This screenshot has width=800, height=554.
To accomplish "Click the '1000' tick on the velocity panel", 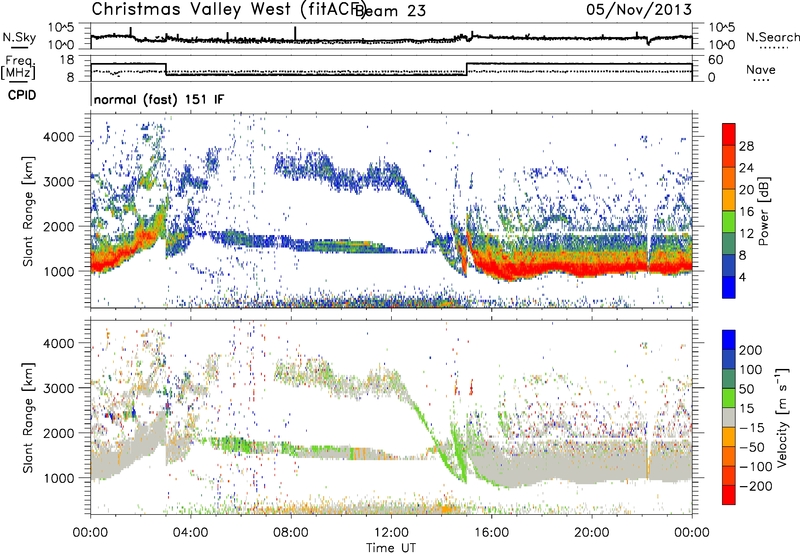I will pos(58,478).
